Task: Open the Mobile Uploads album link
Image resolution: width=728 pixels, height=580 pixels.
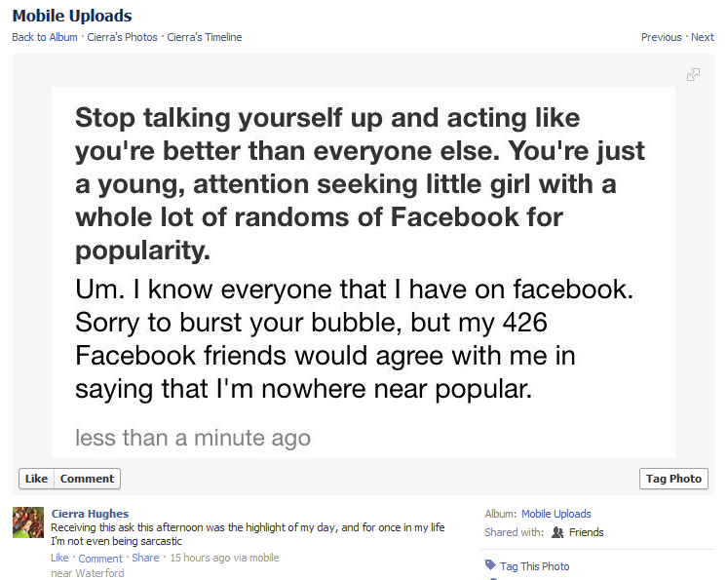Action: coord(556,514)
